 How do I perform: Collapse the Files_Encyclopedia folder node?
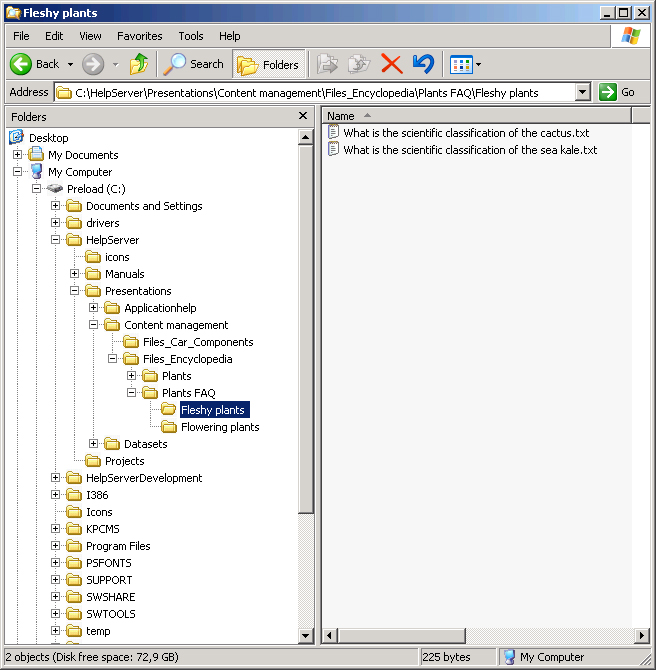point(112,359)
